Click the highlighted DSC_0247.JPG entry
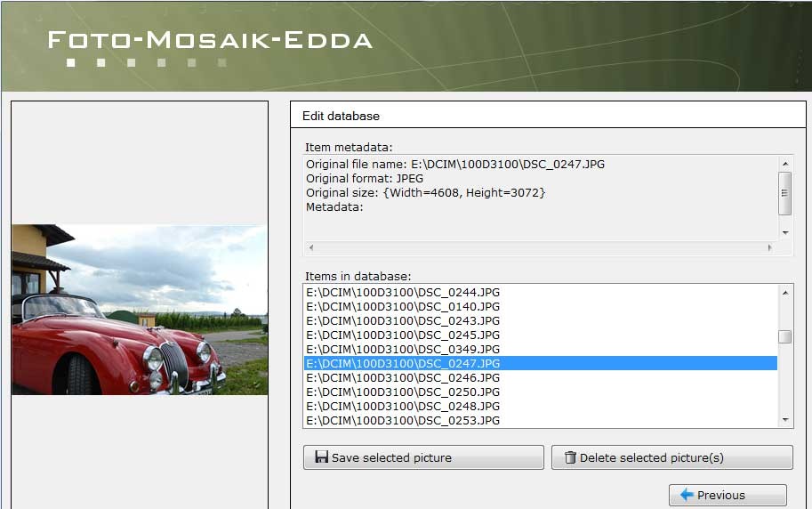 (x=403, y=363)
